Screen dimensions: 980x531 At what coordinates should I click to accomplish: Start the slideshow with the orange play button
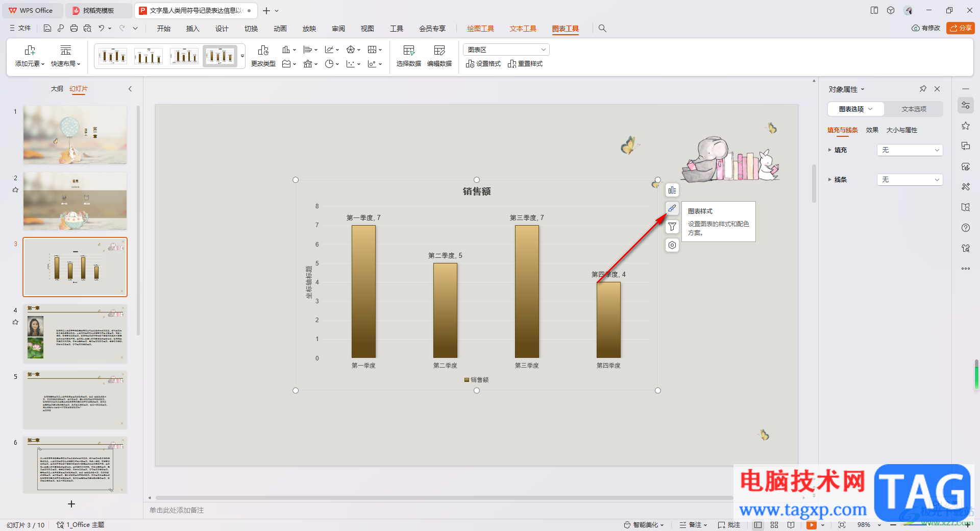coord(812,525)
